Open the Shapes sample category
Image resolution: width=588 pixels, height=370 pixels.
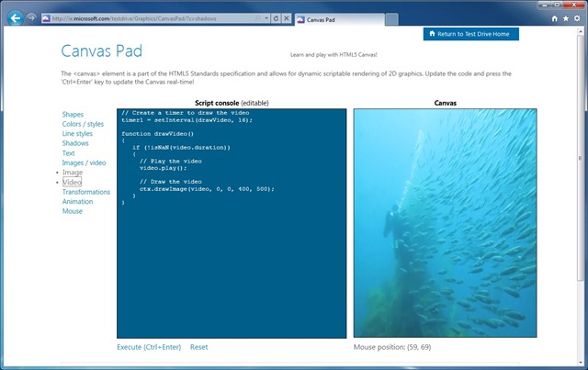(73, 115)
